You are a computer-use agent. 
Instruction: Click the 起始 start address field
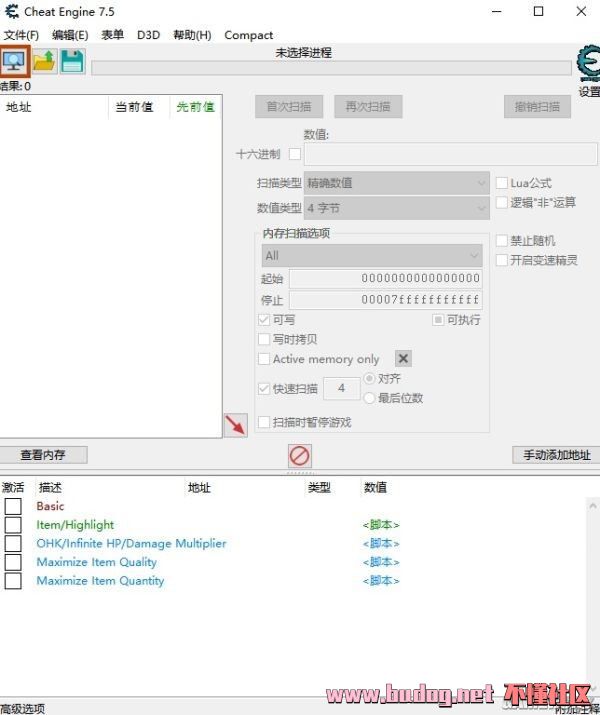pyautogui.click(x=385, y=278)
